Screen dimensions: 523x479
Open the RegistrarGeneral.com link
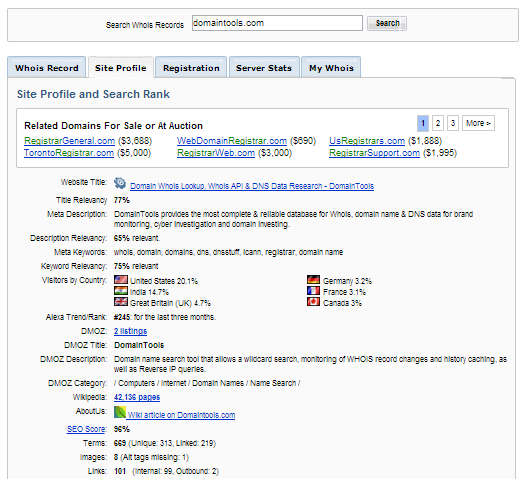click(x=69, y=141)
